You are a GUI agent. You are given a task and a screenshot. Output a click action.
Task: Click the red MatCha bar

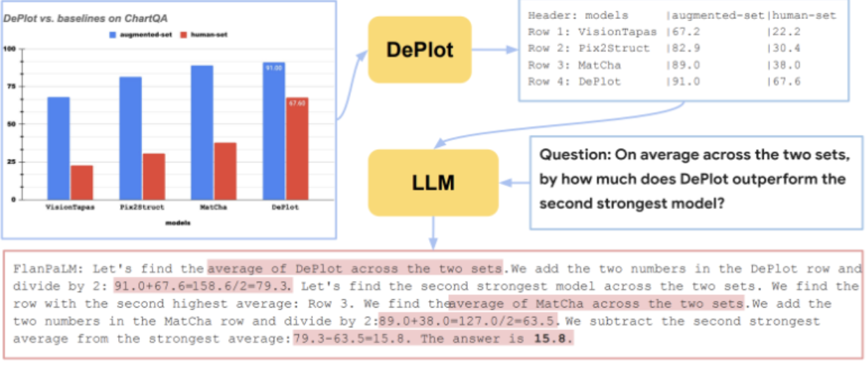[225, 171]
